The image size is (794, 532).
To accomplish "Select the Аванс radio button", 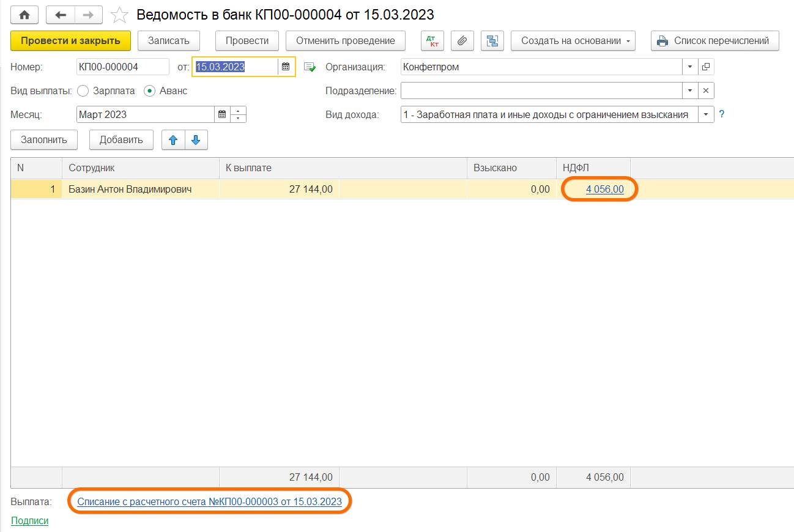I will [x=149, y=91].
